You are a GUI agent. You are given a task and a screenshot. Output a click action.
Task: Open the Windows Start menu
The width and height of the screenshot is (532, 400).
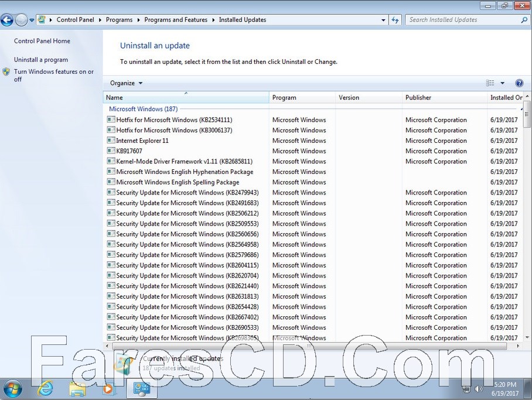13,389
